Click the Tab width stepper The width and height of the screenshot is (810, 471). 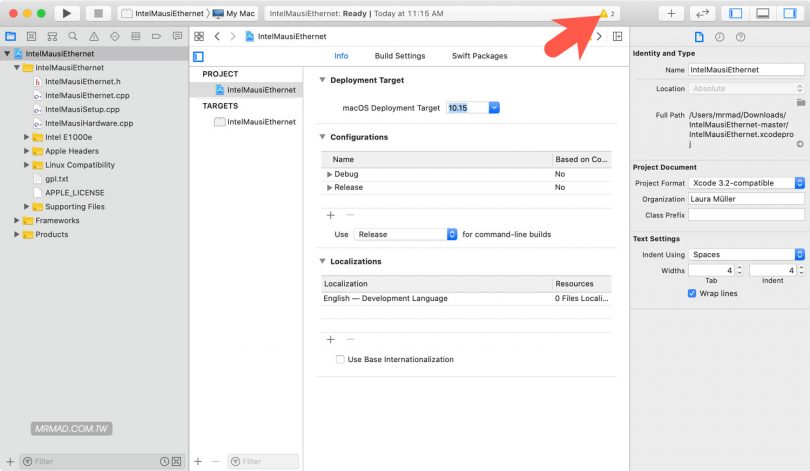point(739,270)
